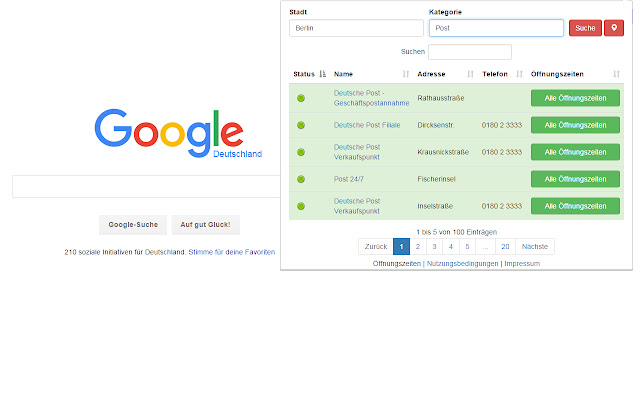Sort table by Name column arrows
Image resolution: width=640 pixels, height=400 pixels.
click(x=406, y=74)
